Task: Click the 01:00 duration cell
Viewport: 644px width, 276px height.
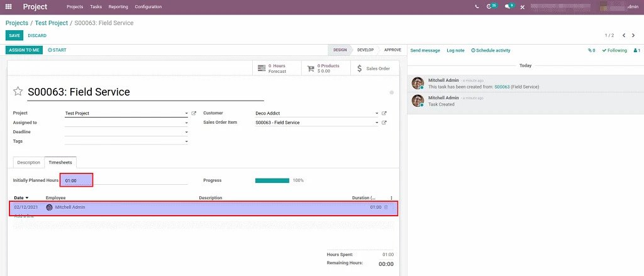Action: pos(375,207)
